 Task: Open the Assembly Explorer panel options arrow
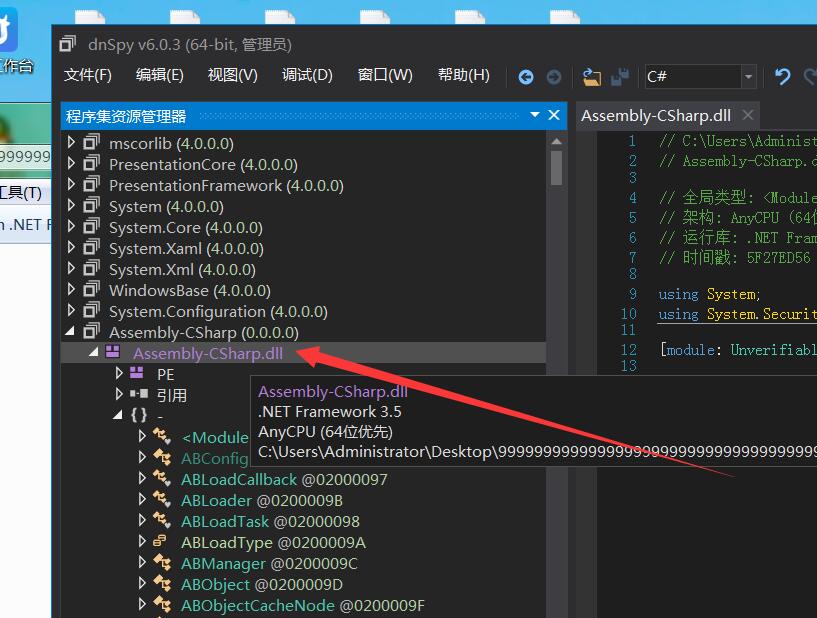(535, 116)
